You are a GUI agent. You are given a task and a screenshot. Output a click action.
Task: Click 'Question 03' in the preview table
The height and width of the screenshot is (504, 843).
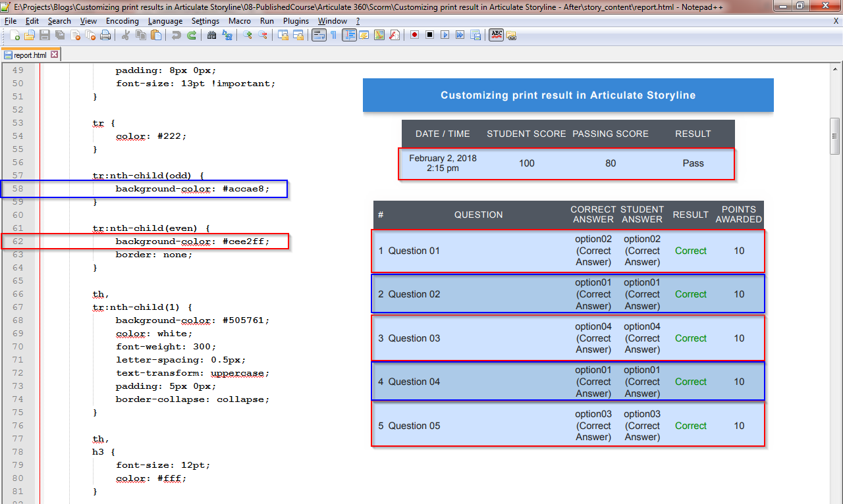(414, 338)
